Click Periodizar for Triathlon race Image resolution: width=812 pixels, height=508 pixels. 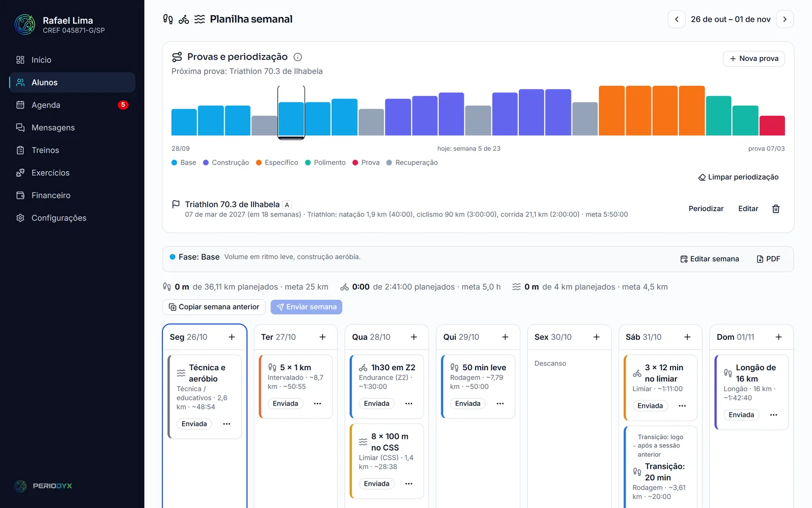coord(706,209)
